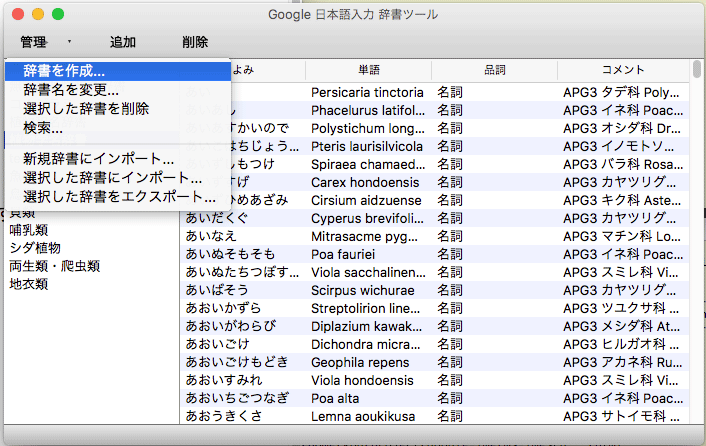Choose 辞書名を変更... menu entry
This screenshot has width=706, height=446.
pos(118,90)
